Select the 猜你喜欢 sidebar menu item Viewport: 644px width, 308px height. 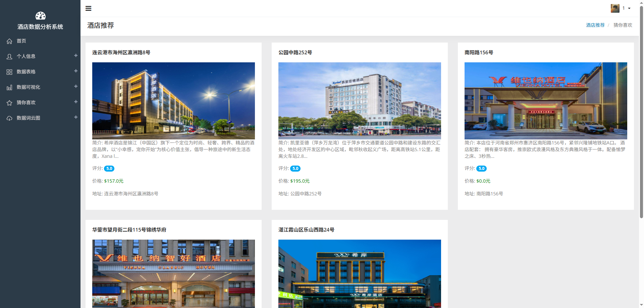(26, 103)
